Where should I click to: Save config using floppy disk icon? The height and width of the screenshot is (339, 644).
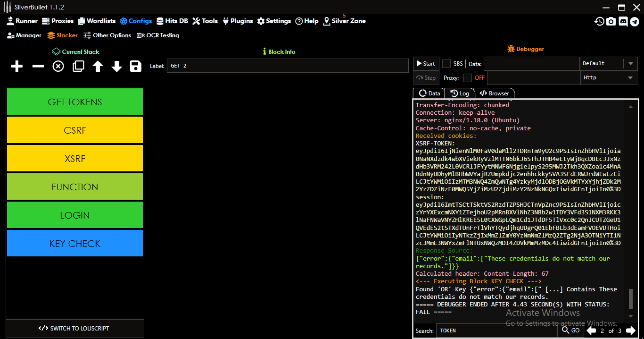pyautogui.click(x=136, y=67)
